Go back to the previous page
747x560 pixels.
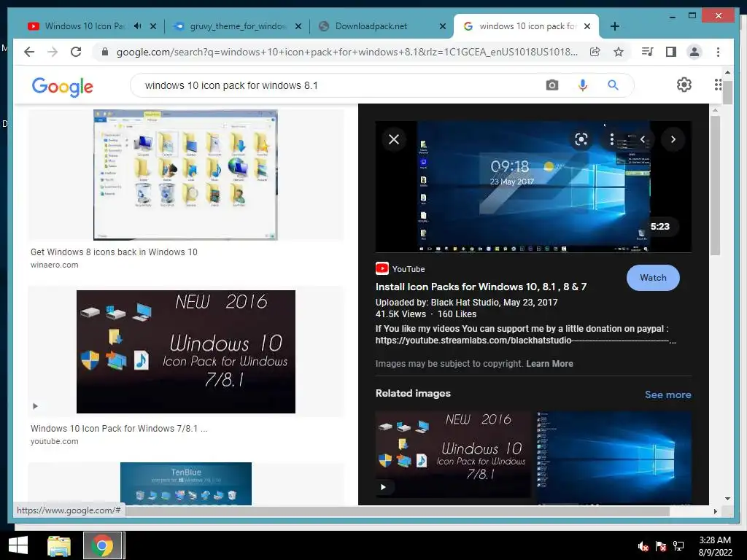[x=29, y=52]
